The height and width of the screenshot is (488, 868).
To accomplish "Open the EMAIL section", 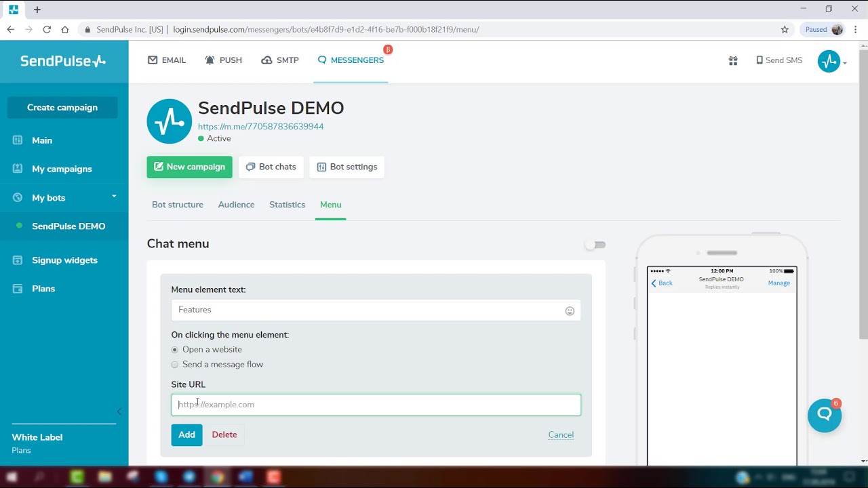I will coord(167,60).
